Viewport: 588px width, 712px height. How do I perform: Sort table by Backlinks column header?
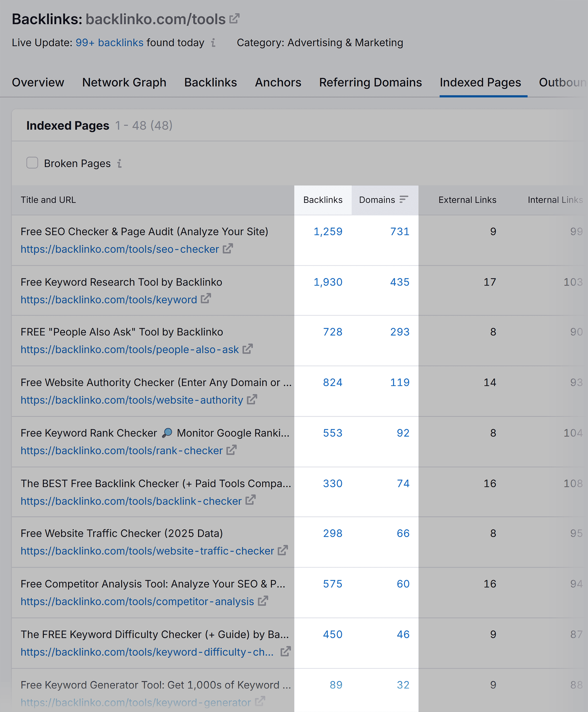coord(322,200)
